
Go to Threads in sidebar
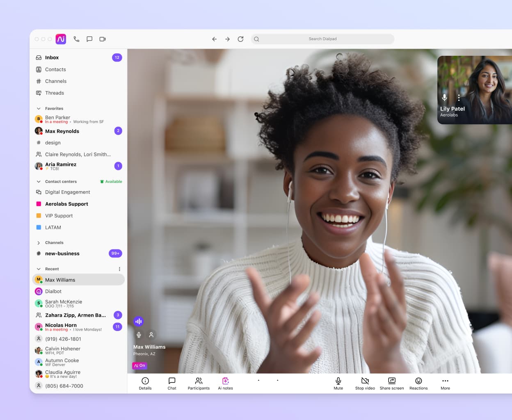(54, 93)
